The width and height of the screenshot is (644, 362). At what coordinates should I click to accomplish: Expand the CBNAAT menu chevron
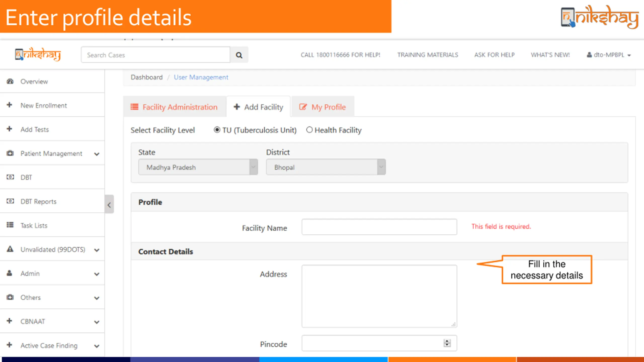pyautogui.click(x=97, y=322)
